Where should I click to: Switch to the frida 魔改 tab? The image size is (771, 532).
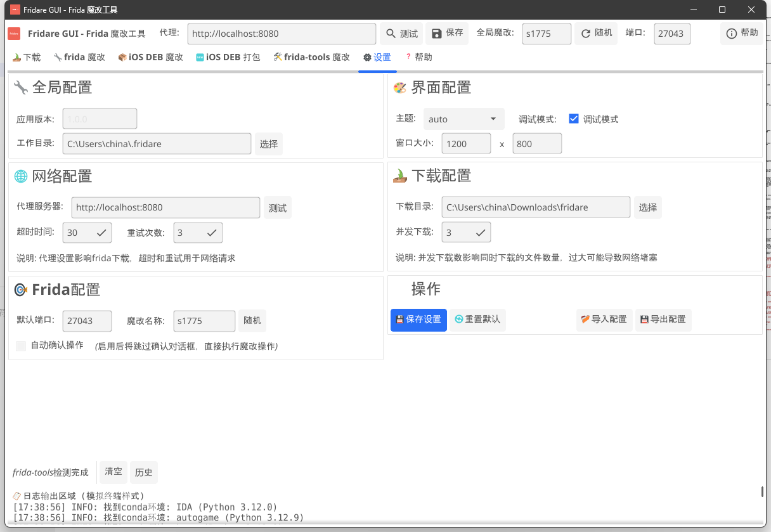coord(79,57)
